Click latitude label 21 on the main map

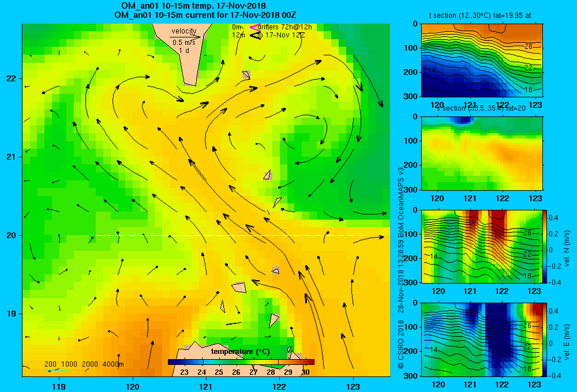pos(11,157)
